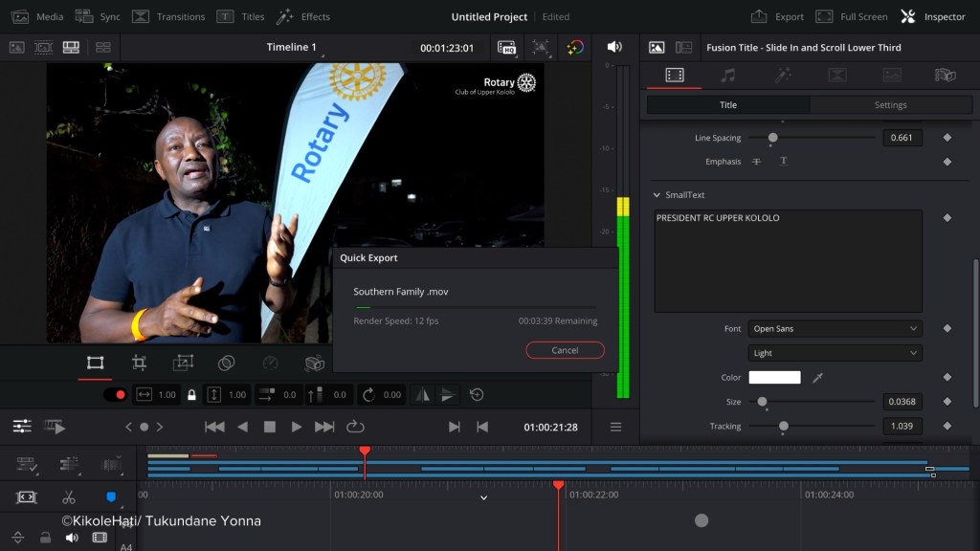Viewport: 980px width, 551px height.
Task: Click the razor scissors split clip icon
Action: pyautogui.click(x=68, y=497)
